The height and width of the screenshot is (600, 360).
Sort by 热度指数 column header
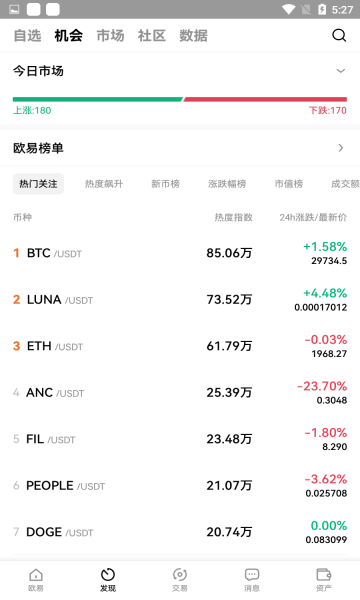233,217
